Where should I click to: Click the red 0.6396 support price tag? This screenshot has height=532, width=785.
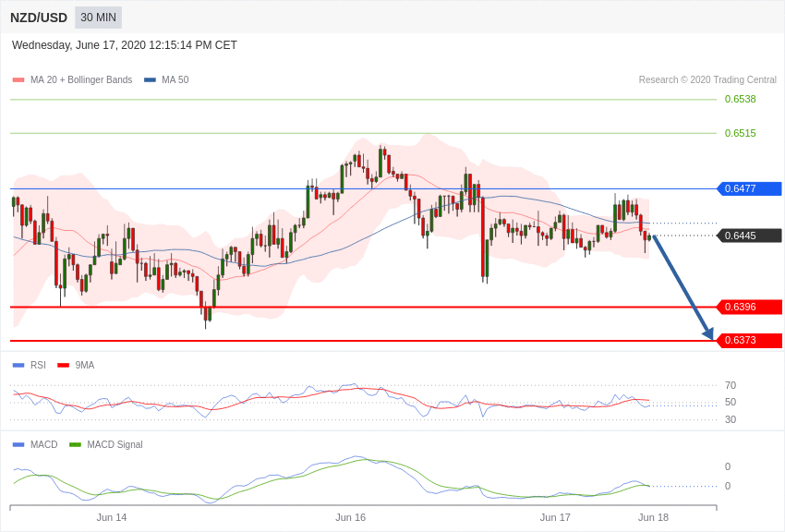coord(750,307)
